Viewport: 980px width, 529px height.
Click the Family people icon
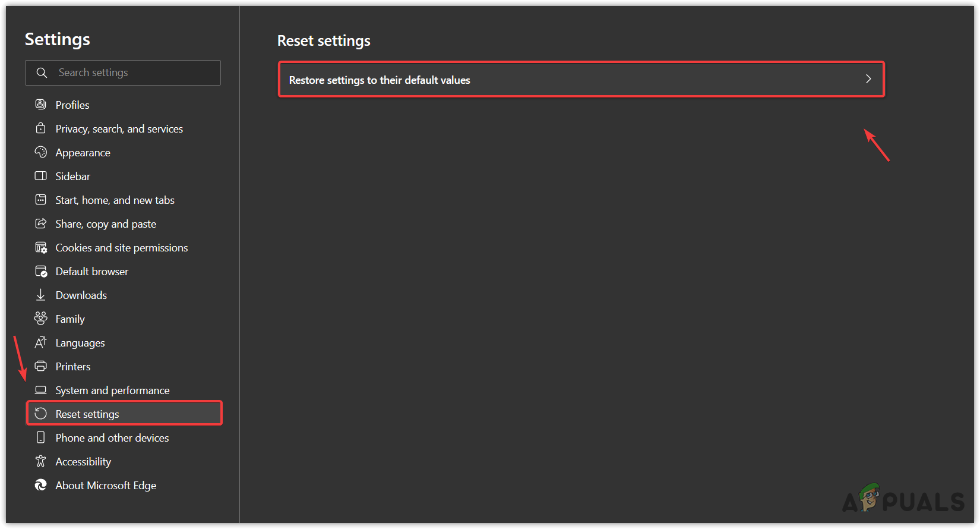pos(40,319)
